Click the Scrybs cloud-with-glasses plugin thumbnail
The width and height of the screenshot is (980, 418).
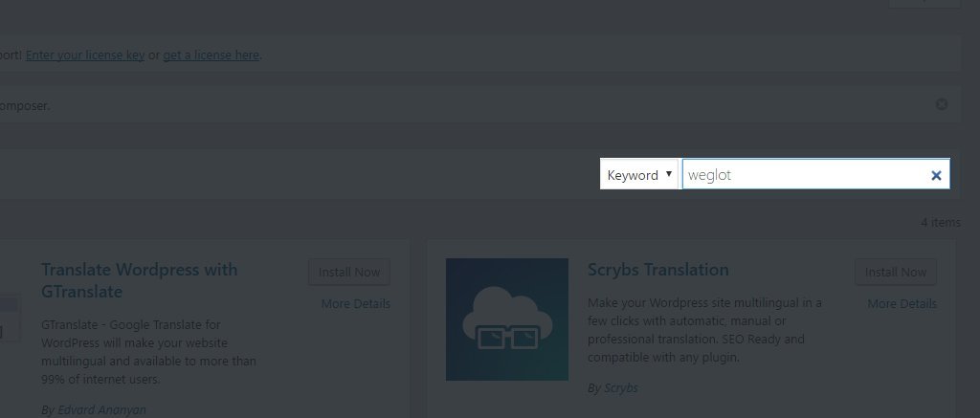(507, 319)
